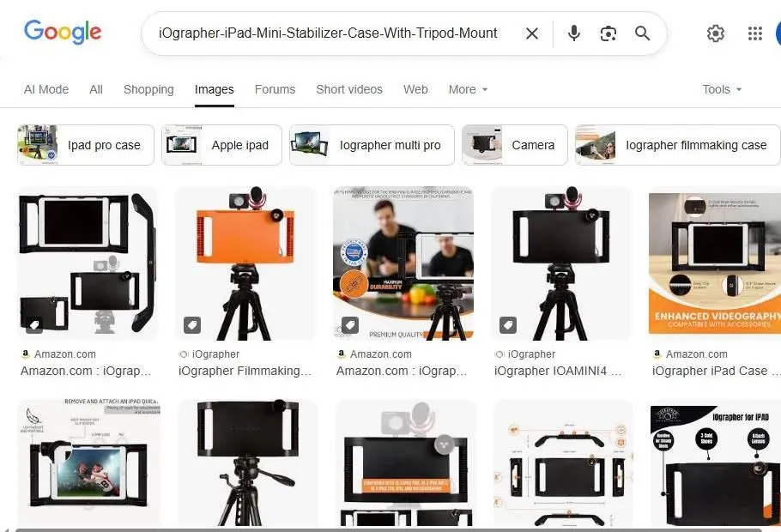The width and height of the screenshot is (781, 532).
Task: Clear the search query with the X
Action: click(531, 33)
